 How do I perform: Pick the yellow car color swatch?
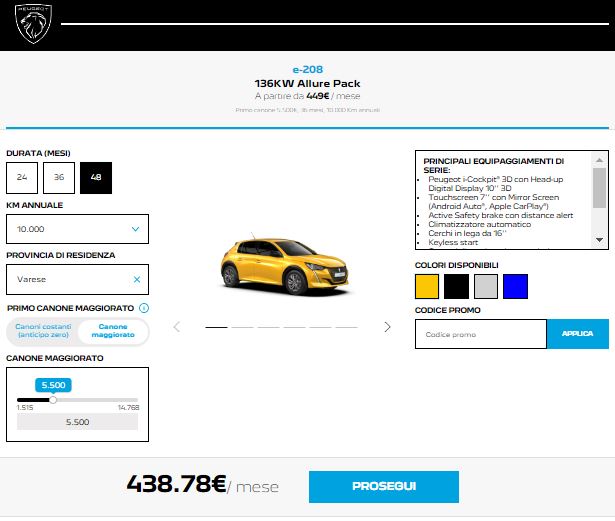tap(427, 287)
